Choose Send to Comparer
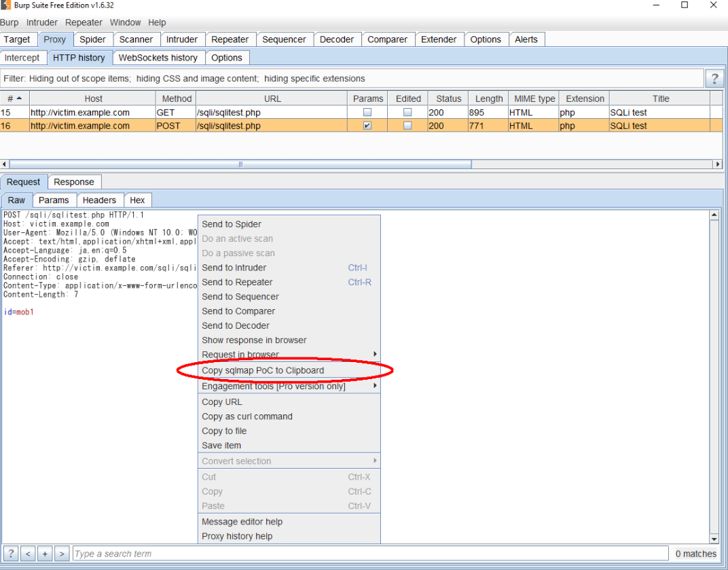Screen dimensions: 728x570 pyautogui.click(x=289, y=311)
